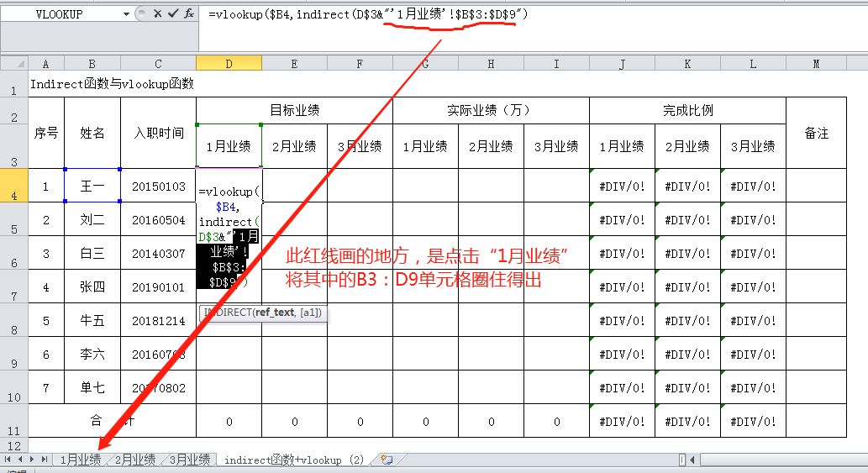Select all cells via corner button

(13, 63)
